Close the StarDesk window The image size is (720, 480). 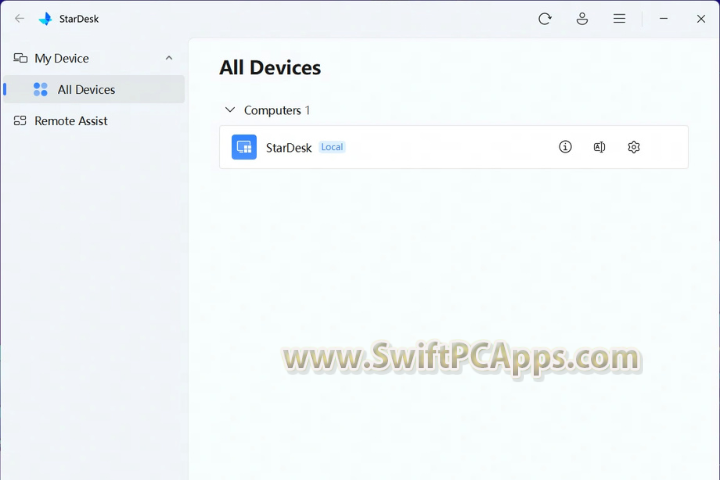click(x=701, y=19)
